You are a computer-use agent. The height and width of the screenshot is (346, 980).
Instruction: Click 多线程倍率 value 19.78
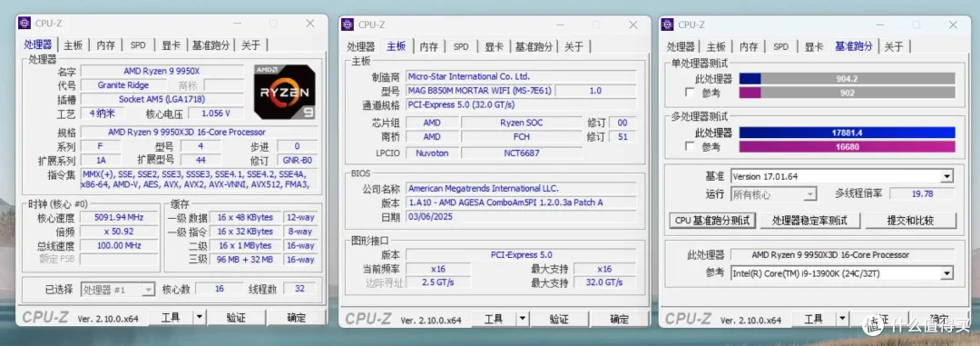click(x=922, y=194)
